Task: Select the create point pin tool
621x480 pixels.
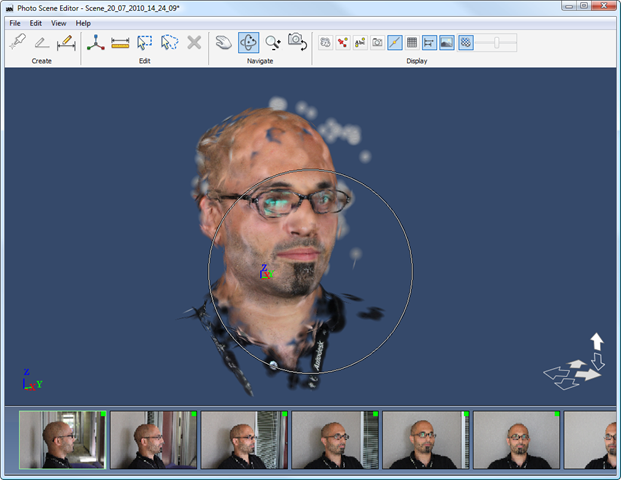Action: pyautogui.click(x=17, y=42)
